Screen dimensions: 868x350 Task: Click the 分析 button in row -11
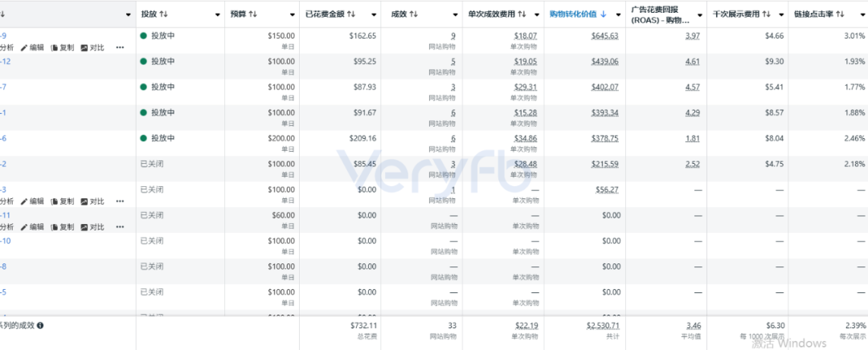(6, 227)
